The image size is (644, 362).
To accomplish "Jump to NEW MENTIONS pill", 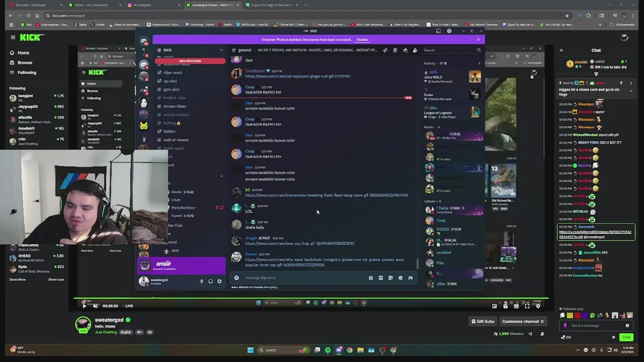I will [190, 61].
